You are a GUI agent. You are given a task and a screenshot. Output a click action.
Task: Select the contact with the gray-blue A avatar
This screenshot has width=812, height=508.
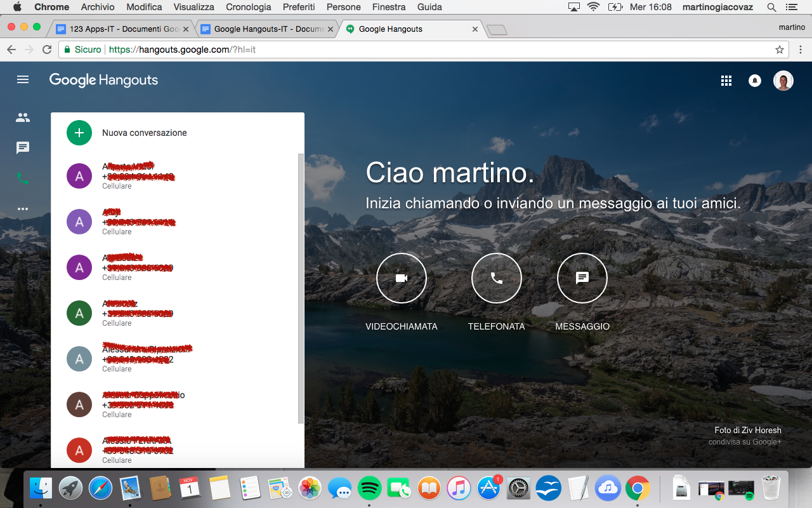pos(79,359)
